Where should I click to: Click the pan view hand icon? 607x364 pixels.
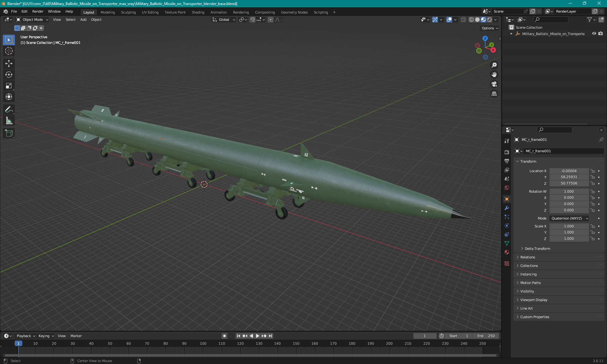pos(494,75)
